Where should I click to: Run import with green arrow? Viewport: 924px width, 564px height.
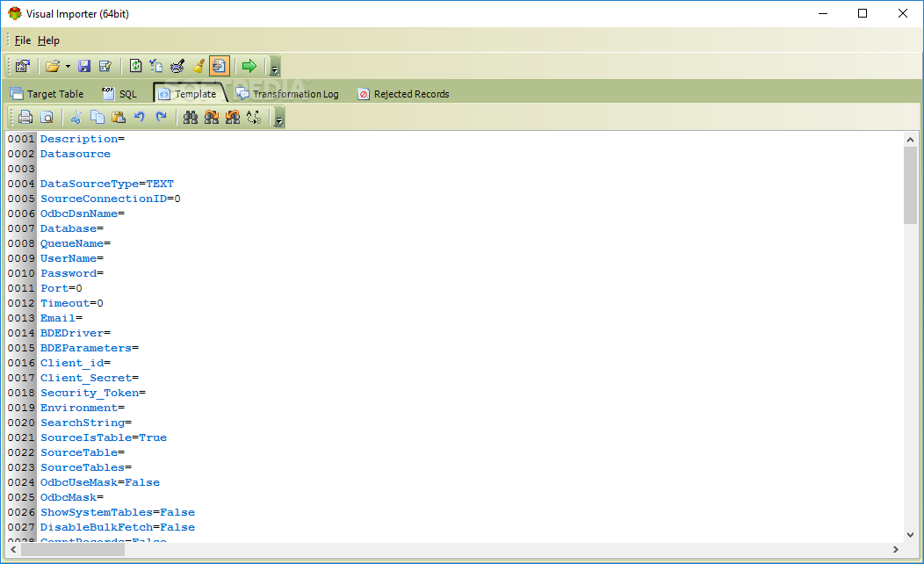(249, 66)
